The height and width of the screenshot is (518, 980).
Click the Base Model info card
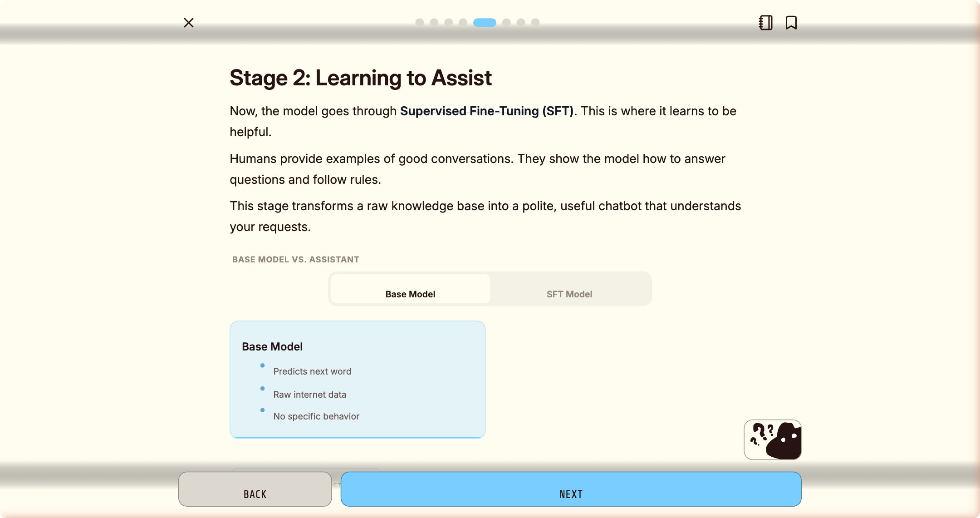[358, 380]
